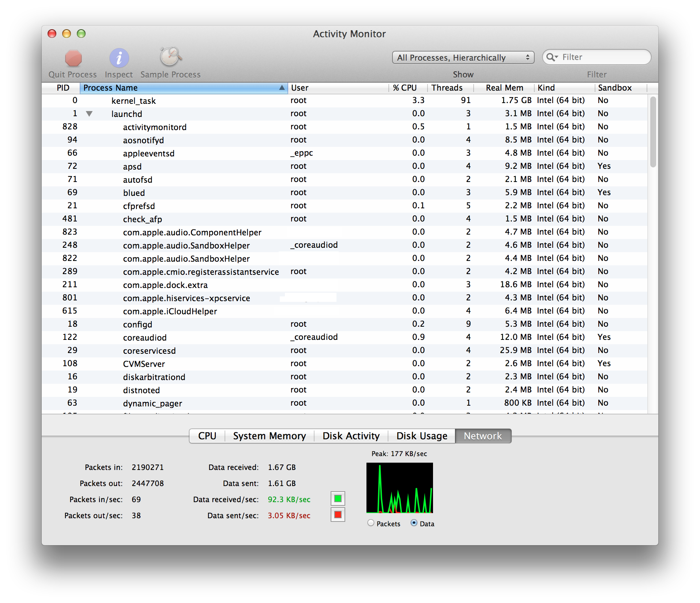This screenshot has width=700, height=603.
Task: Select the Packets radio button
Action: 371,523
